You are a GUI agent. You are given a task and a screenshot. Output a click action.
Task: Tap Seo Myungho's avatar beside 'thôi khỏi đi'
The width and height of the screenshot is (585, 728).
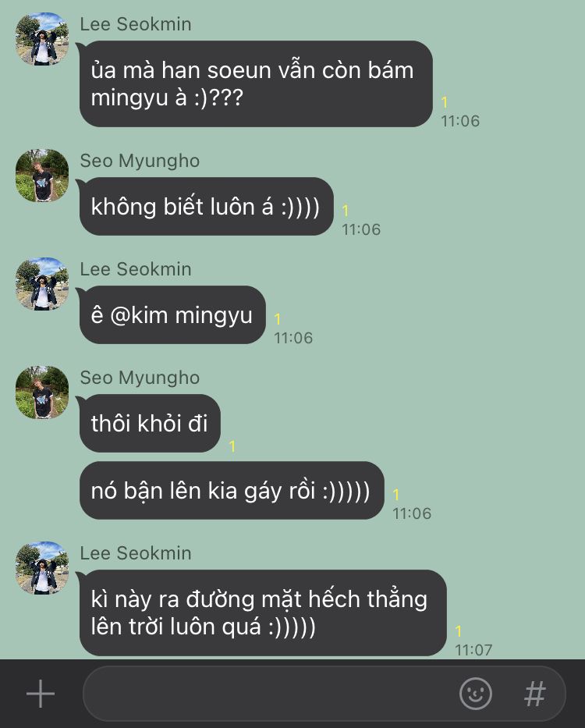click(x=42, y=392)
